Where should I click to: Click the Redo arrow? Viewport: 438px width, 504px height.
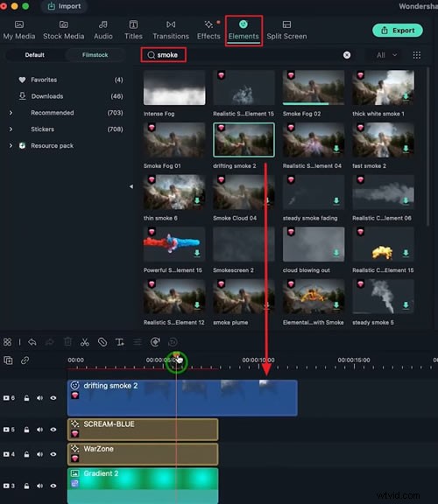[50, 342]
